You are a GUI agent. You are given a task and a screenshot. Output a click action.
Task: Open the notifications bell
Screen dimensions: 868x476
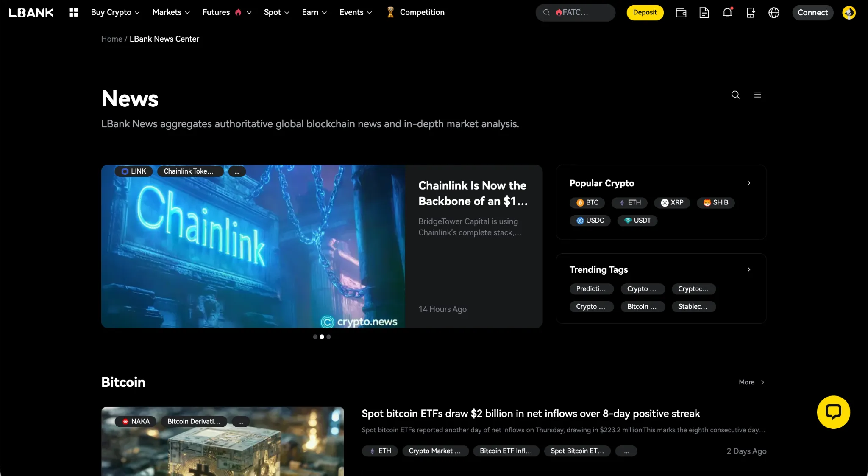click(x=727, y=13)
